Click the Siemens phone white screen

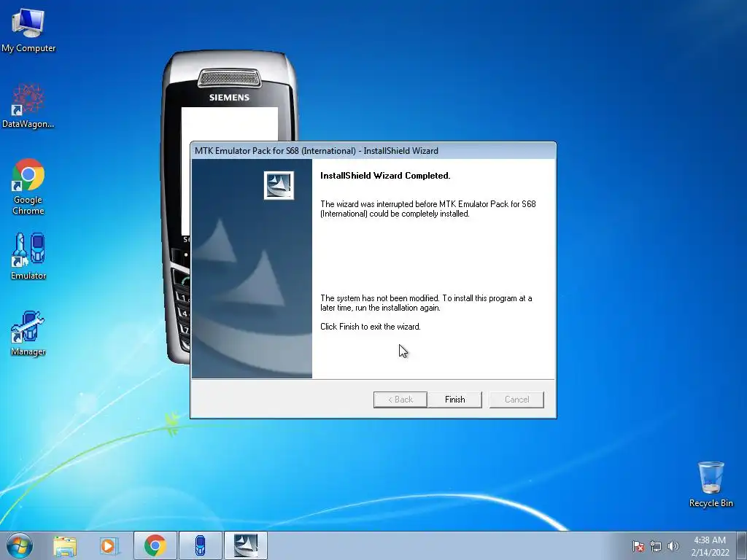[230, 125]
